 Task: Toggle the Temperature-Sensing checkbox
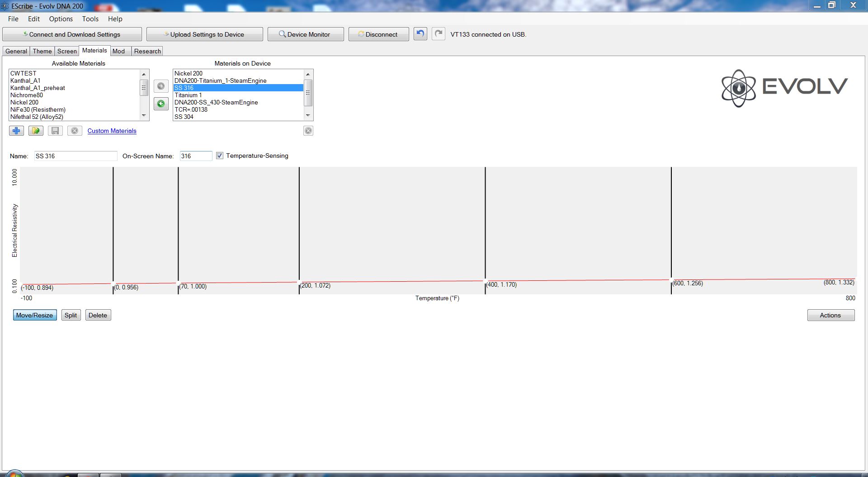pos(220,156)
